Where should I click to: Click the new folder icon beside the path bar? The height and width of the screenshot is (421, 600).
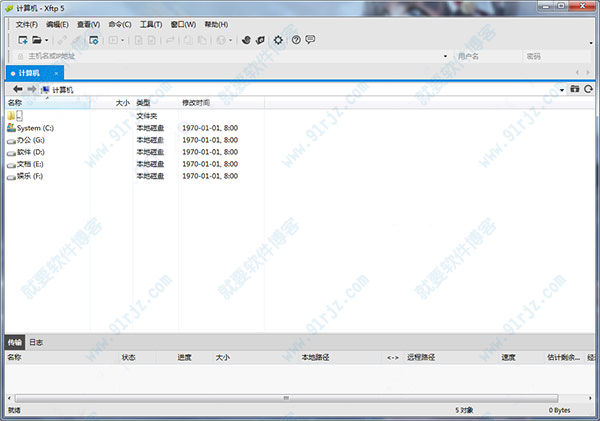coord(575,89)
